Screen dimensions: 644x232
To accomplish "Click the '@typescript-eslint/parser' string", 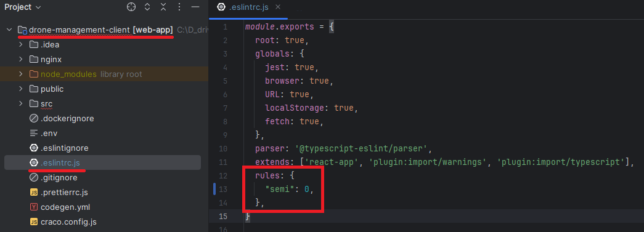I will pyautogui.click(x=361, y=148).
